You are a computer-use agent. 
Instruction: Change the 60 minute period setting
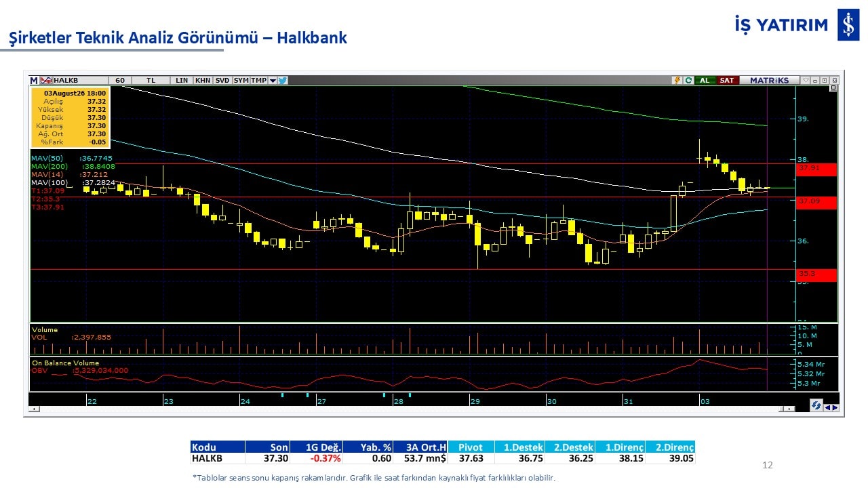pyautogui.click(x=120, y=80)
